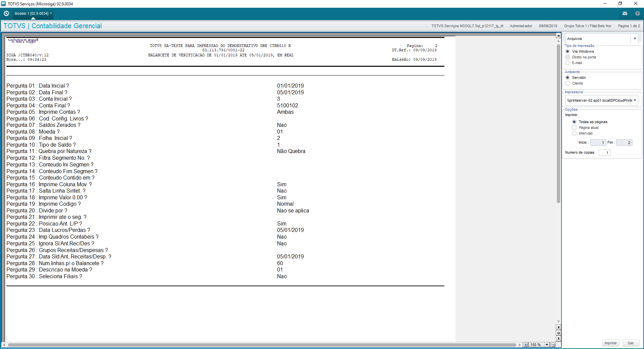
Task: Click the value 5100102 in the report
Action: (287, 105)
